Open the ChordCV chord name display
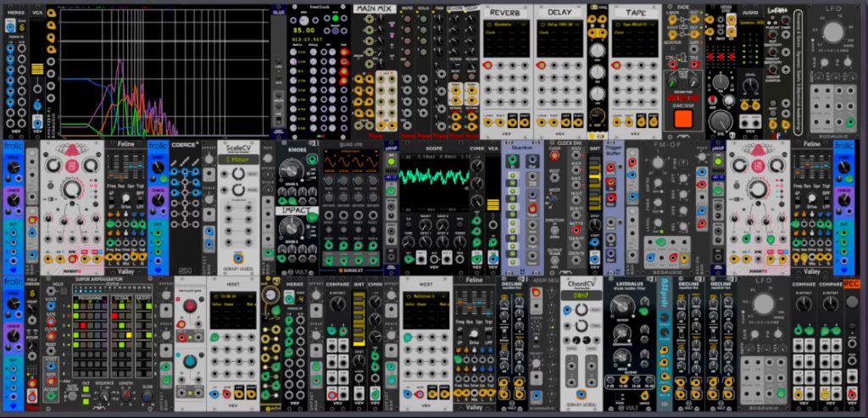 click(x=581, y=296)
